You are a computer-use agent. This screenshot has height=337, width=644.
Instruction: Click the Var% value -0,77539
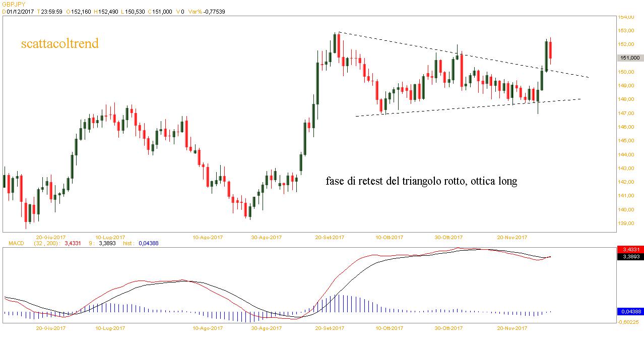[214, 12]
